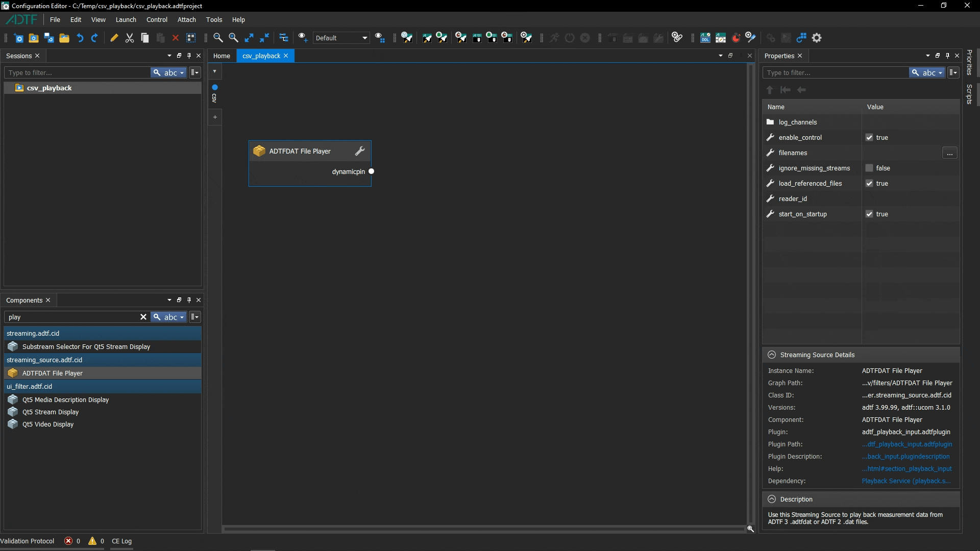Screen dimensions: 980x551
Task: Toggle the load_referenced_files checkbox
Action: coord(869,184)
